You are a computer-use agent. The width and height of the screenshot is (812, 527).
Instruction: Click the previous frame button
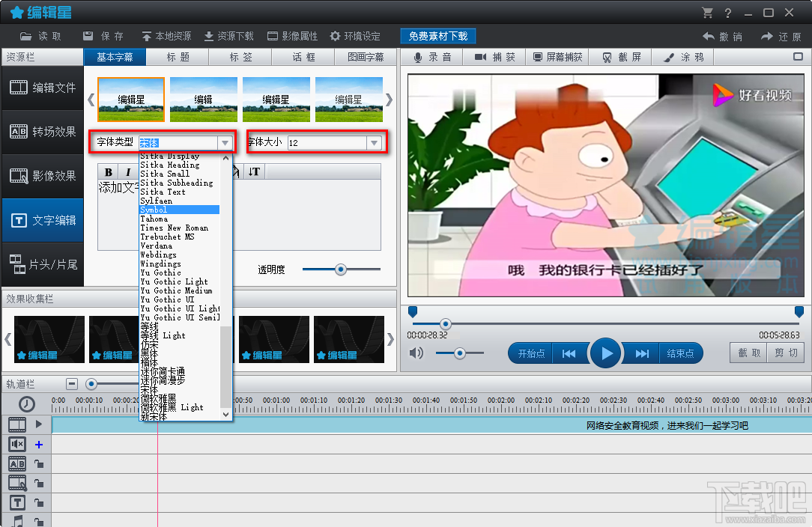(x=569, y=353)
